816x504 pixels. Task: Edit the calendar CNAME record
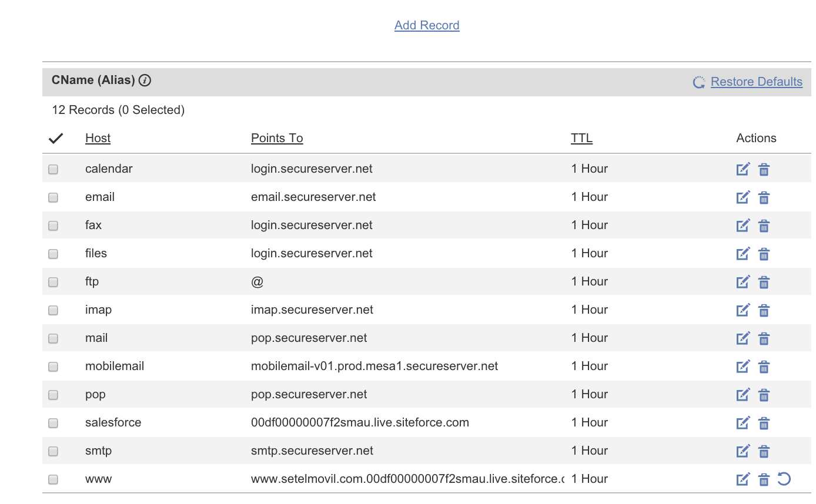743,169
